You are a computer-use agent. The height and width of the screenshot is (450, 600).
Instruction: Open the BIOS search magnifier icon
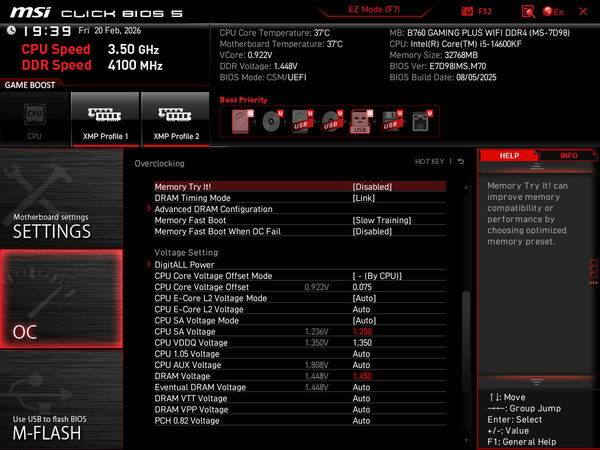pyautogui.click(x=528, y=11)
